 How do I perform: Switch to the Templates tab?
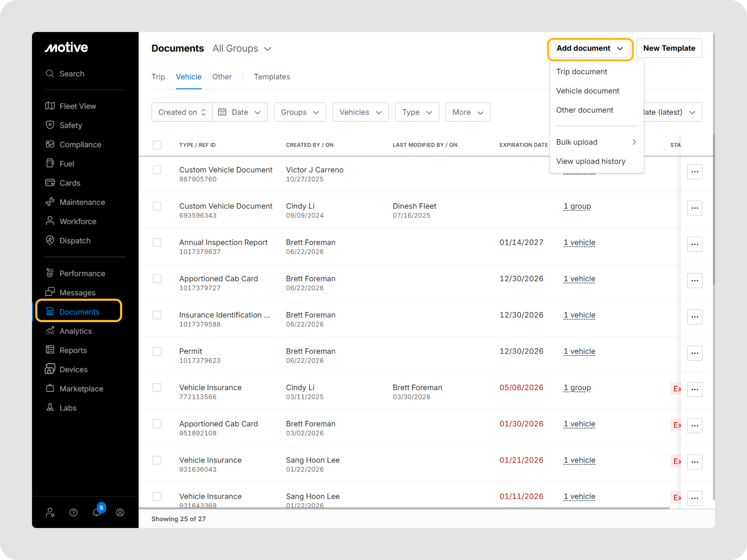(272, 77)
